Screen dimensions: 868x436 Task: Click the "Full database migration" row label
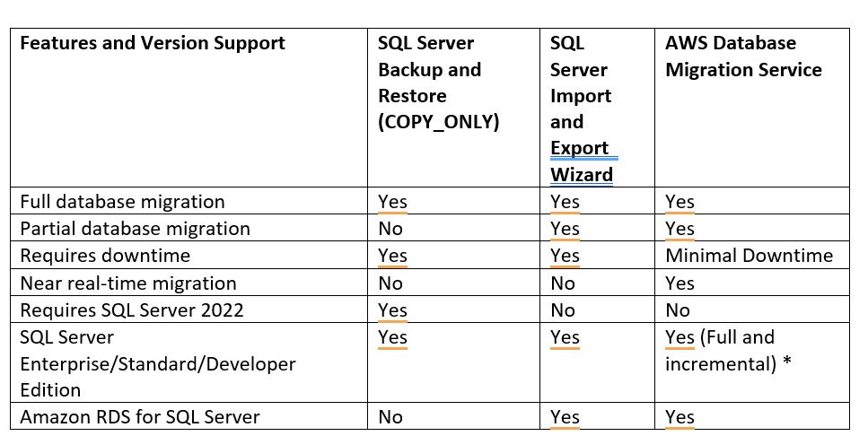[x=122, y=201]
